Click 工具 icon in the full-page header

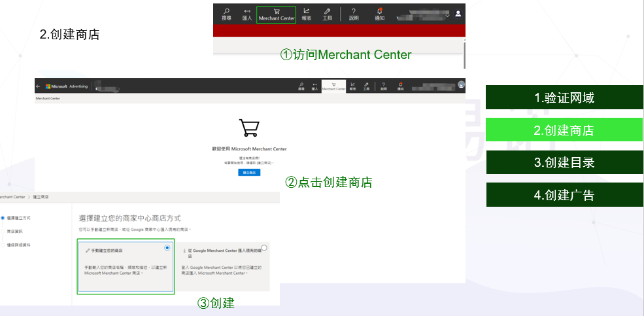[366, 86]
